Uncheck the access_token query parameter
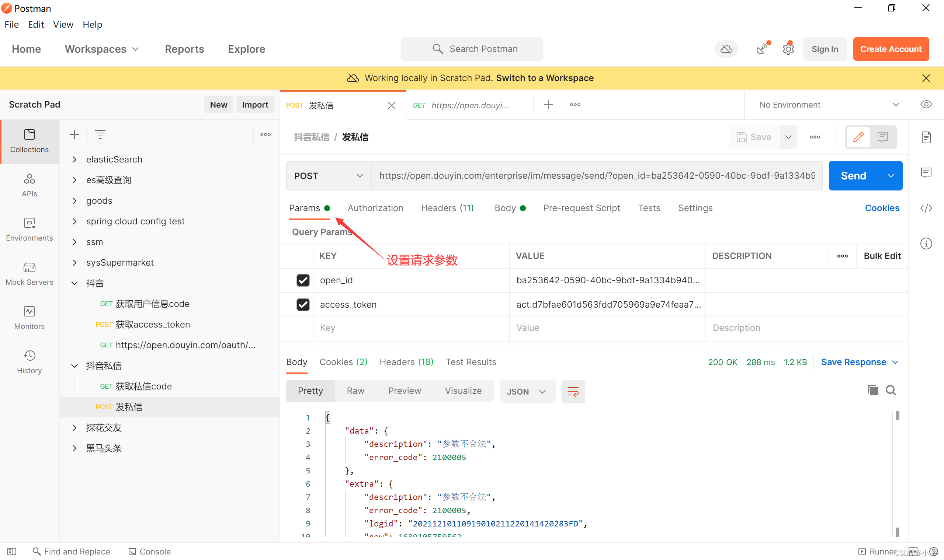The width and height of the screenshot is (944, 560). click(x=303, y=305)
